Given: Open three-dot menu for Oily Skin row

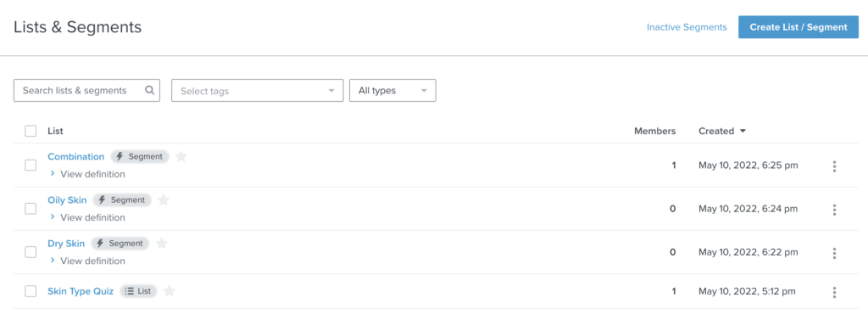Looking at the screenshot, I should pos(834,209).
